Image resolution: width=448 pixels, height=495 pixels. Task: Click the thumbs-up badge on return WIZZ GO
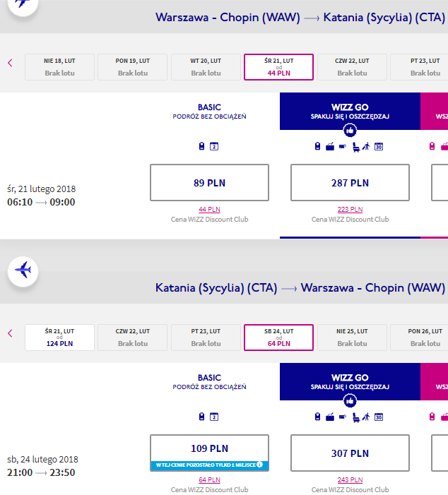tap(350, 400)
